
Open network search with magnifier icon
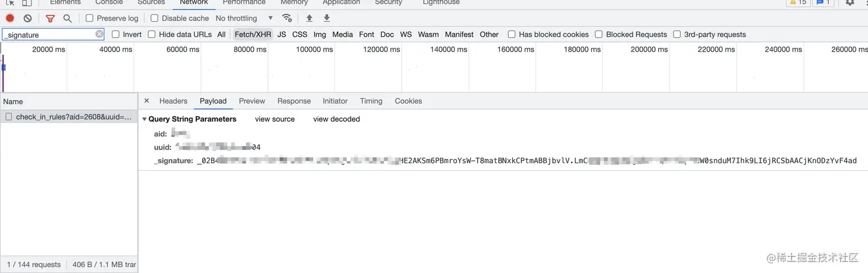click(x=67, y=18)
